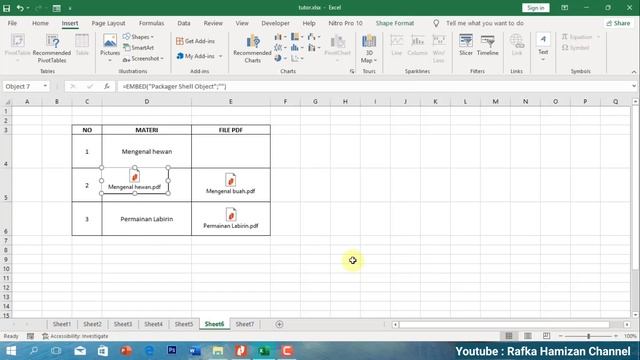Click the Tell me what you want to do box
Screen dimensions: 640x360
484,23
